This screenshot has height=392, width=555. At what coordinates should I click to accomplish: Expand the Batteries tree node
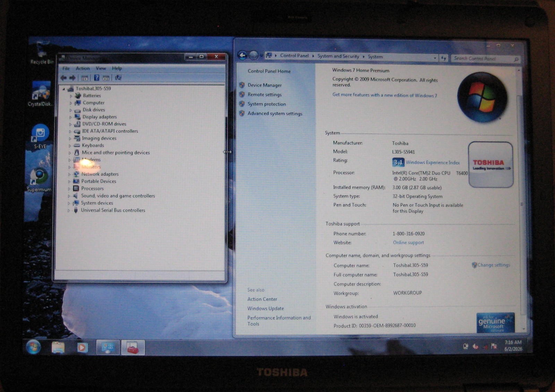71,96
